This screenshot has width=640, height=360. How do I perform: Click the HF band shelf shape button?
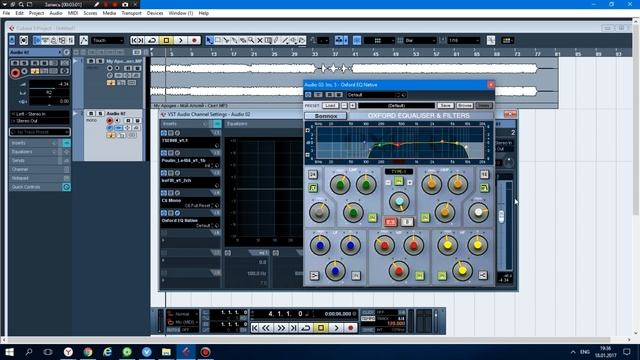(x=483, y=276)
